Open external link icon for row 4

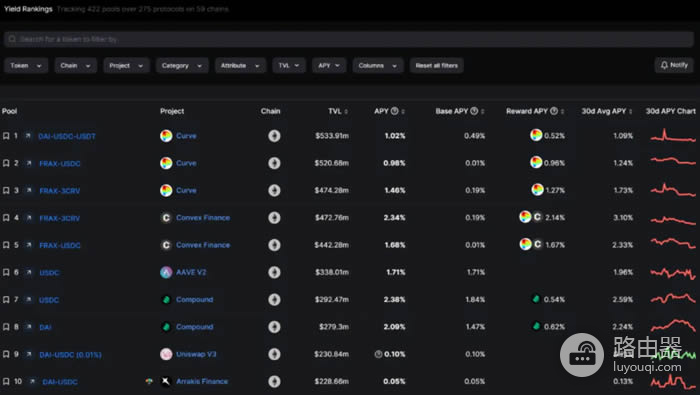coord(29,218)
